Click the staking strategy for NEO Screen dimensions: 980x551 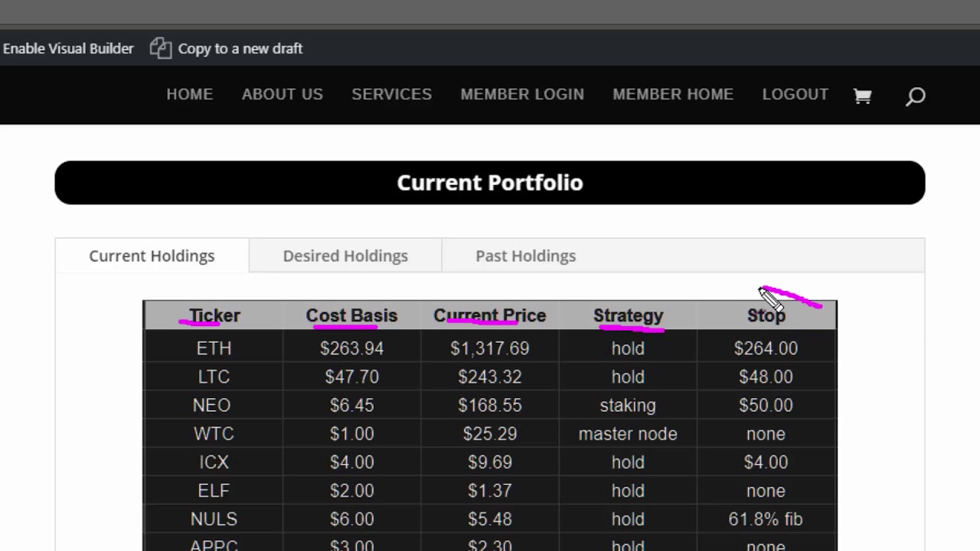[x=628, y=405]
